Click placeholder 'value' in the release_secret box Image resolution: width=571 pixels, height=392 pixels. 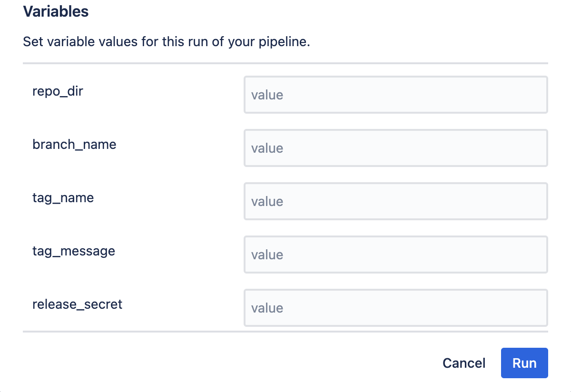(x=267, y=308)
